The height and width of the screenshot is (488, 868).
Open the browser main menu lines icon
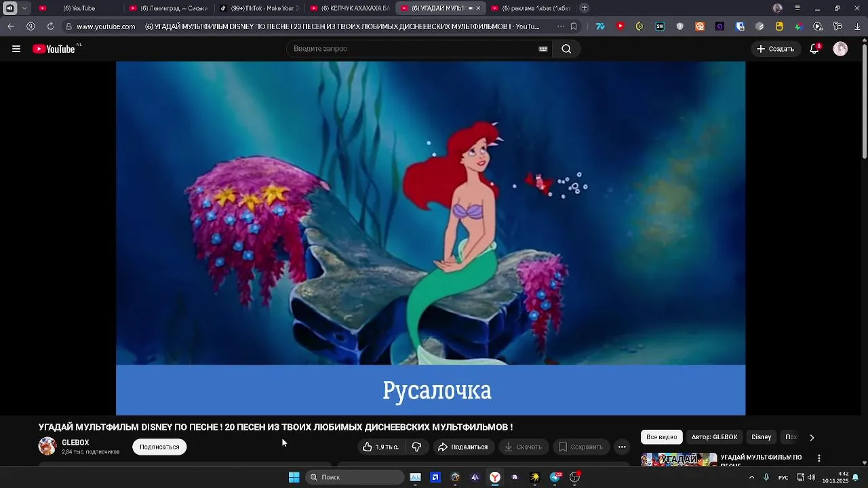(797, 8)
